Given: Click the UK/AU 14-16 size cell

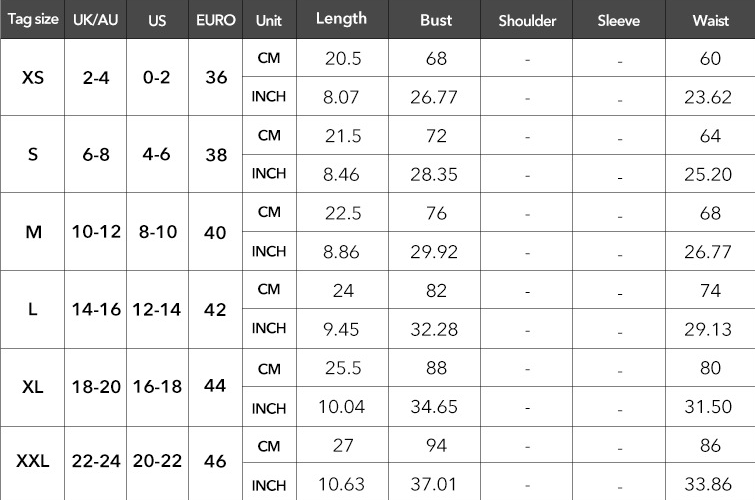Looking at the screenshot, I should tap(96, 310).
